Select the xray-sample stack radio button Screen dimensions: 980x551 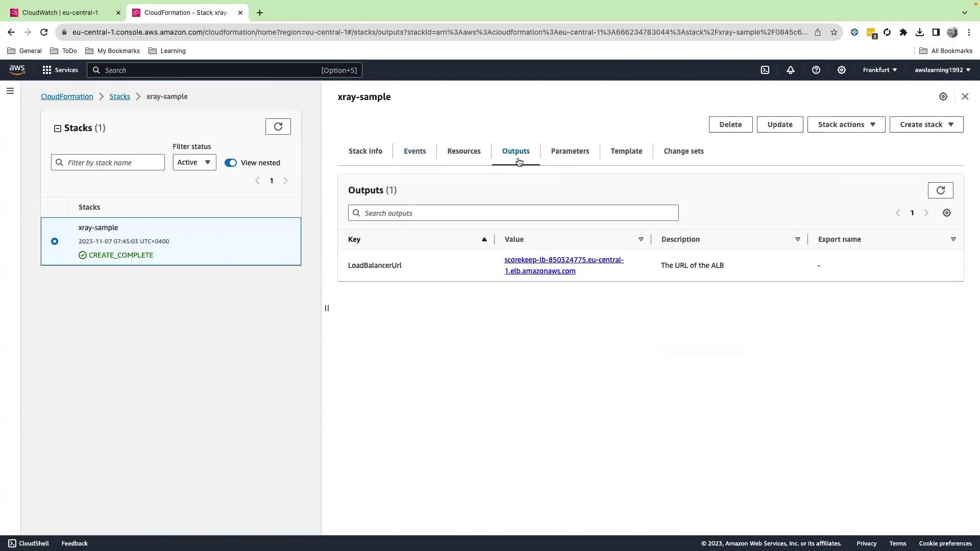[x=55, y=241]
